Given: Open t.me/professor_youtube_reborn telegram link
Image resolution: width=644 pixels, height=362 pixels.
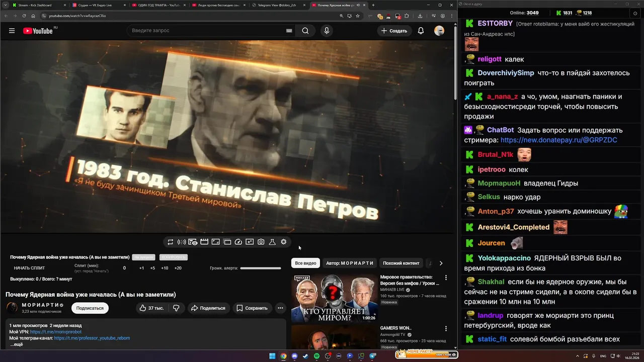Looking at the screenshot, I should point(92,338).
